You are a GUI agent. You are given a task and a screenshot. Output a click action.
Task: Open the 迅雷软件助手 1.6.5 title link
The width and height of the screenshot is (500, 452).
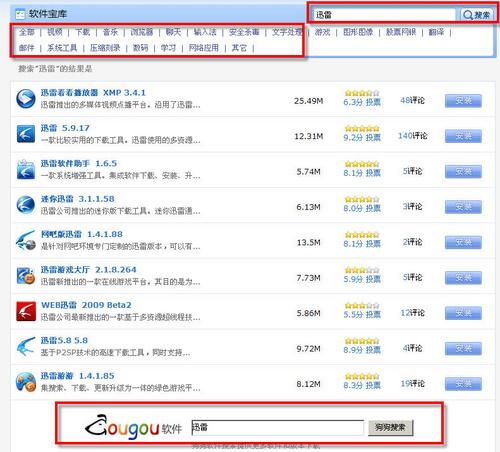(x=79, y=163)
